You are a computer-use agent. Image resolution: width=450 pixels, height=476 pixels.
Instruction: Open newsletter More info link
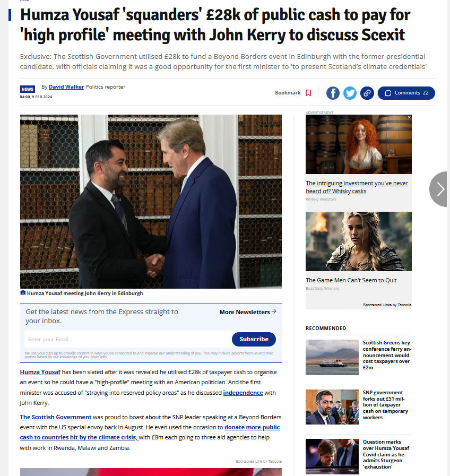click(x=98, y=357)
